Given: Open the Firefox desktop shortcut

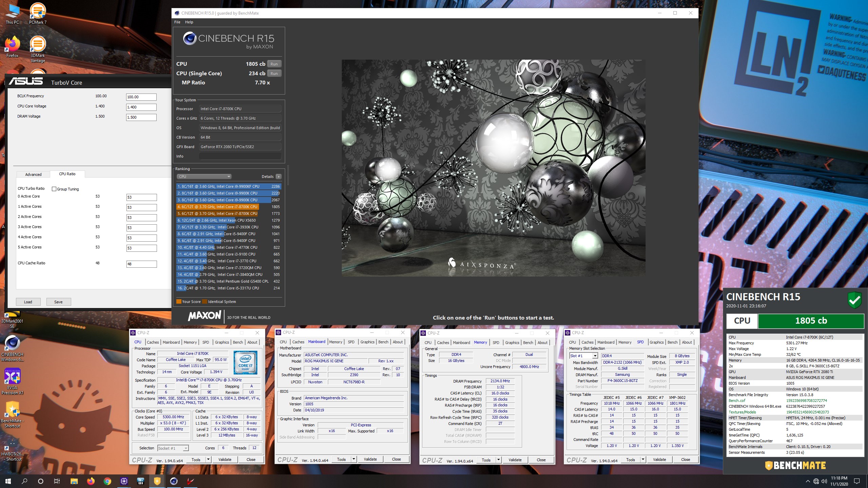Looking at the screenshot, I should pyautogui.click(x=12, y=47).
